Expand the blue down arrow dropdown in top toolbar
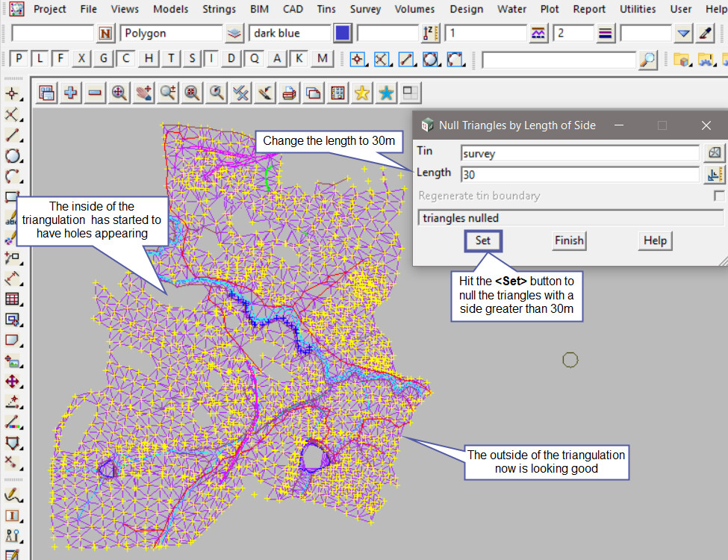 [683, 34]
